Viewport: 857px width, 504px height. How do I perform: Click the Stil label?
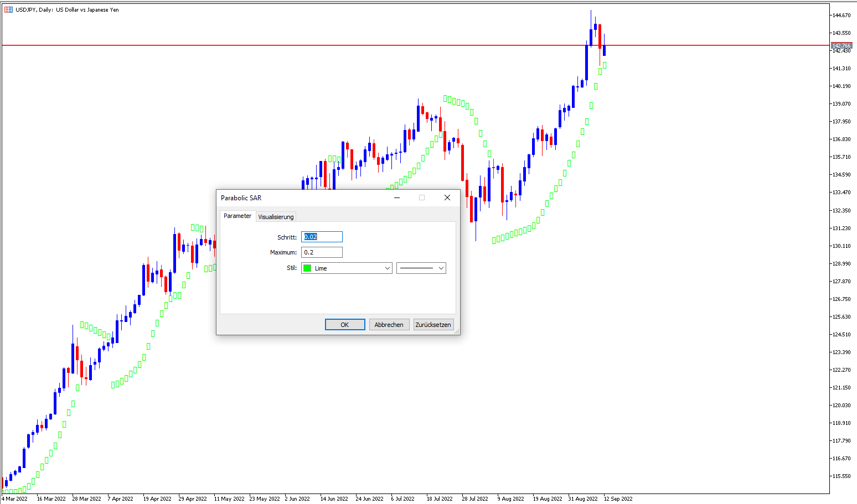292,268
